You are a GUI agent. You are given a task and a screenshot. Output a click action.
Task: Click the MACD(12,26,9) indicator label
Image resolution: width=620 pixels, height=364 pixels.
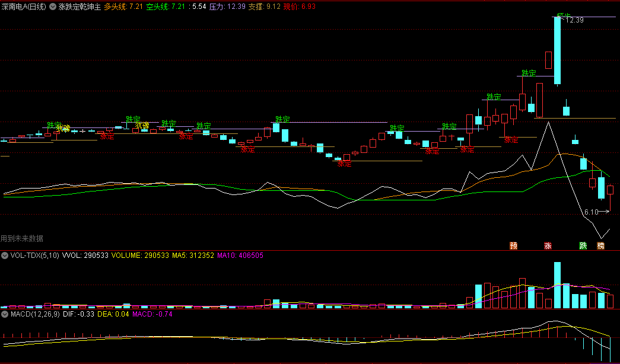pyautogui.click(x=35, y=314)
